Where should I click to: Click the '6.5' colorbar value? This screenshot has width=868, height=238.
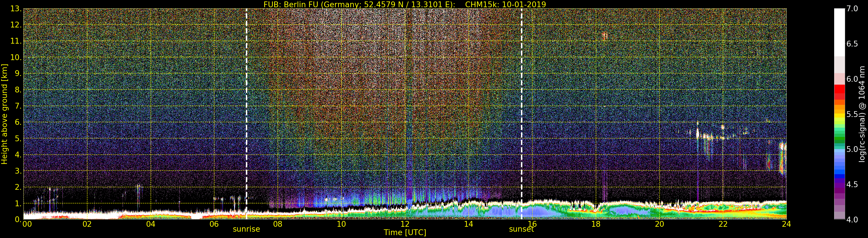pyautogui.click(x=852, y=44)
